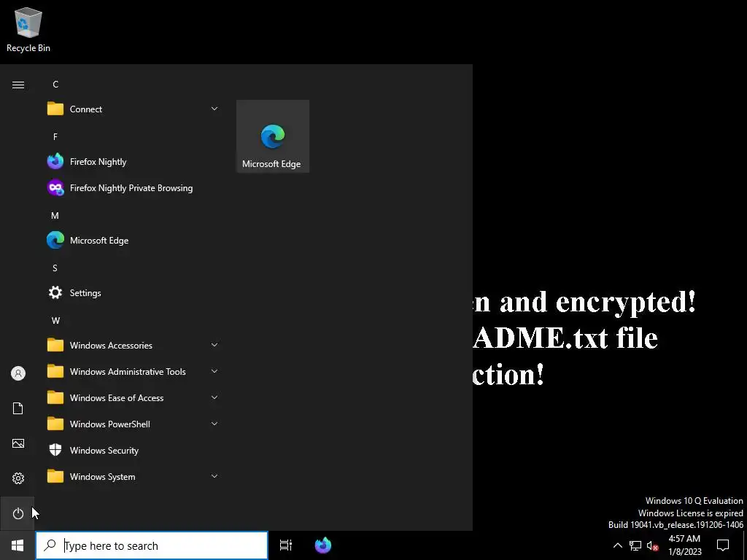The image size is (747, 560).
Task: Click the letter C group header
Action: coord(55,85)
